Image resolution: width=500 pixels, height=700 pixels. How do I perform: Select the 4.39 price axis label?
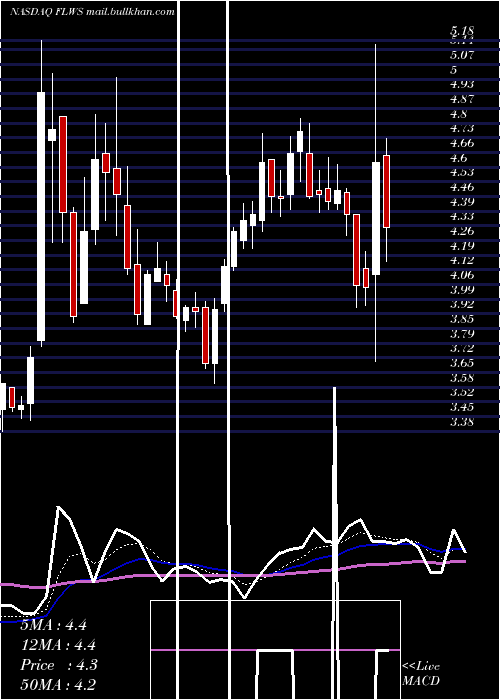pos(462,202)
